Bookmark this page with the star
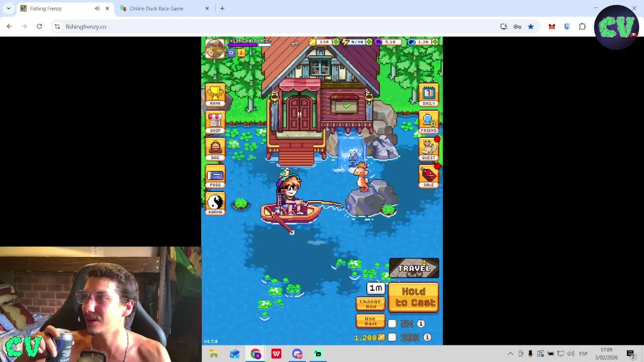Screen dimensions: 644x362 pos(531,27)
